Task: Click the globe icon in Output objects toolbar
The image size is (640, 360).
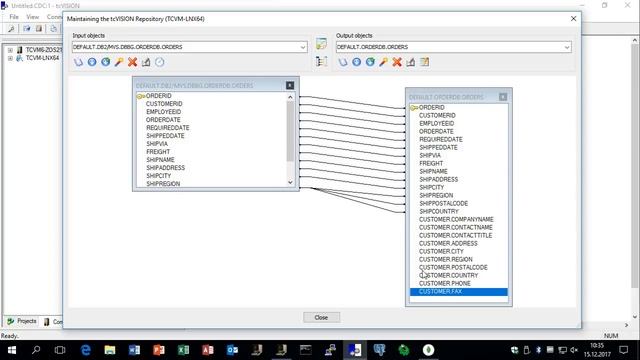Action: pyautogui.click(x=370, y=62)
